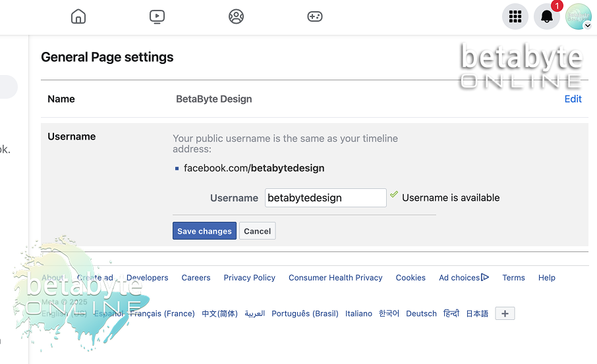Cancel the username change

pyautogui.click(x=257, y=231)
